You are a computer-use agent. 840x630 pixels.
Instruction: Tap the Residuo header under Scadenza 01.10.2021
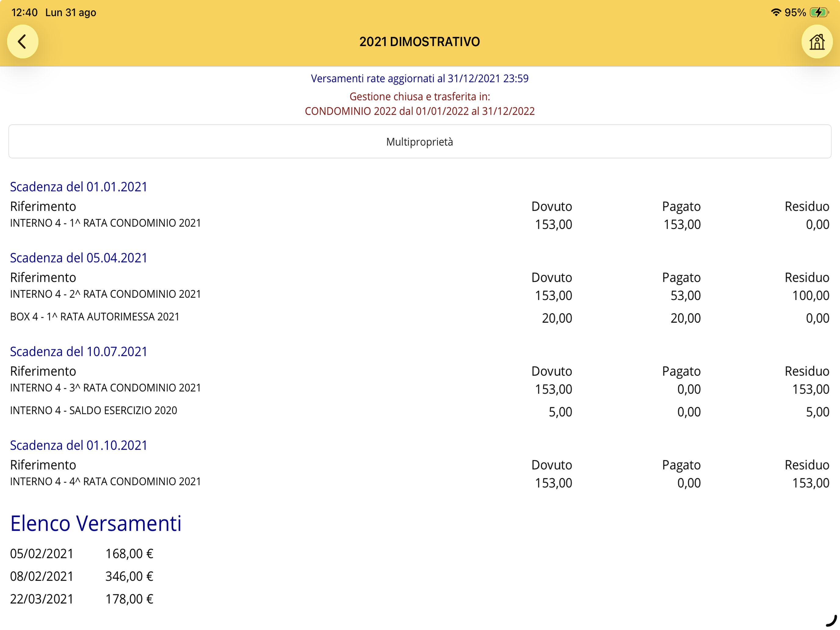point(807,465)
